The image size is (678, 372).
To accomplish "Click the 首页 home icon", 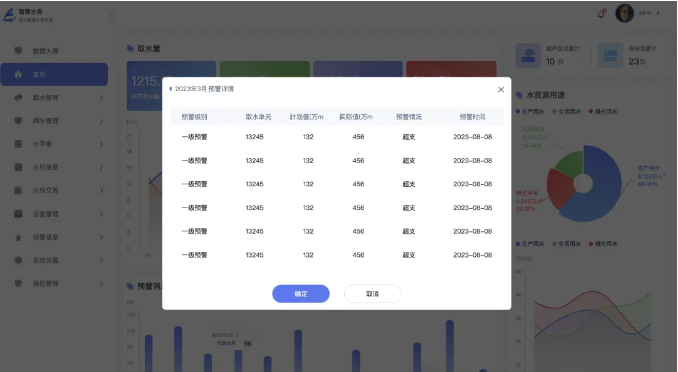I will [x=18, y=74].
